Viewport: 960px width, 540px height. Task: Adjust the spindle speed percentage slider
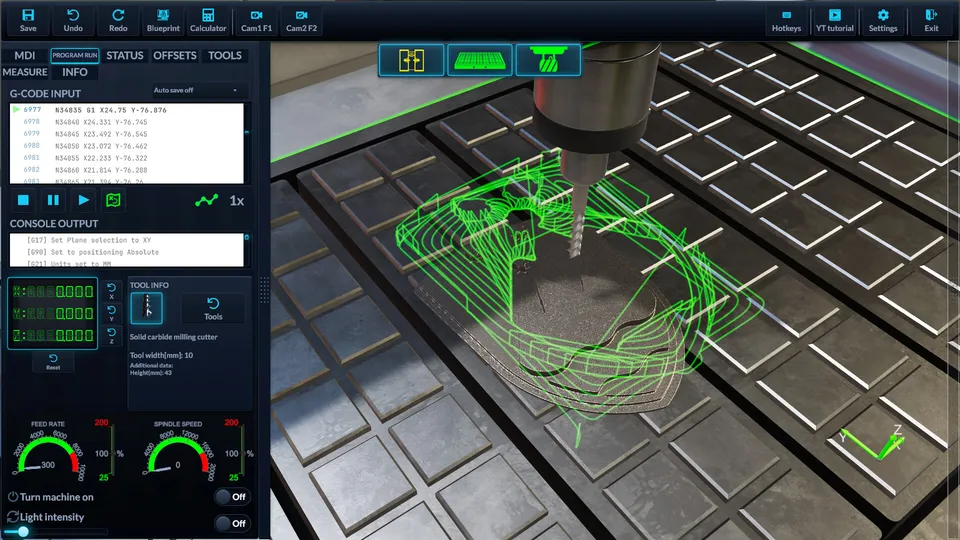(x=242, y=451)
